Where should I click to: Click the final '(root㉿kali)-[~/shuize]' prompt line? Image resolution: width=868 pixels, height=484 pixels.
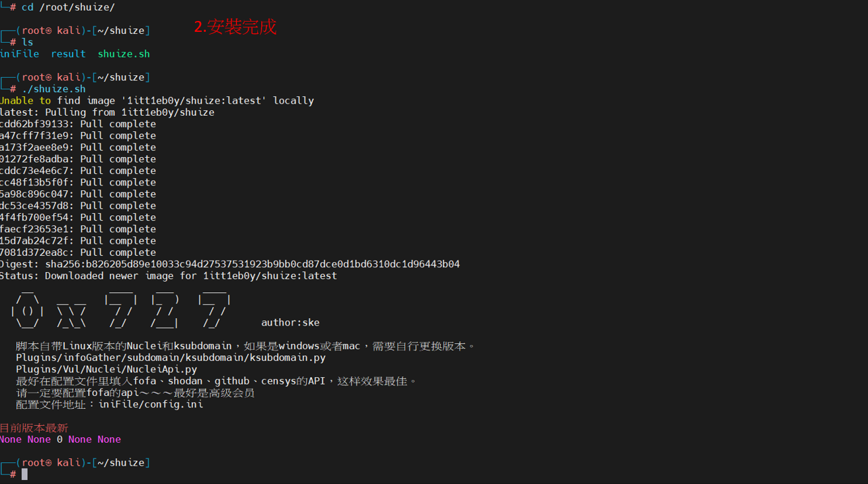pos(76,462)
